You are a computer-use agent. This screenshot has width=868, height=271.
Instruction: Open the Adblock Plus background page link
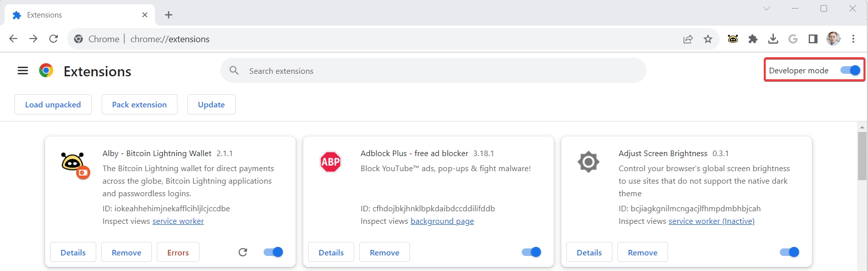point(442,221)
